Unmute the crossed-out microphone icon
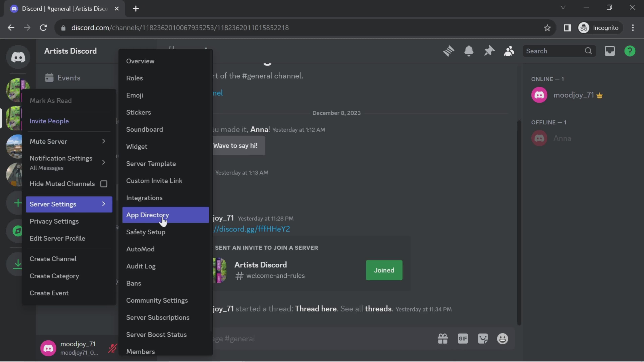The height and width of the screenshot is (362, 644). [112, 348]
